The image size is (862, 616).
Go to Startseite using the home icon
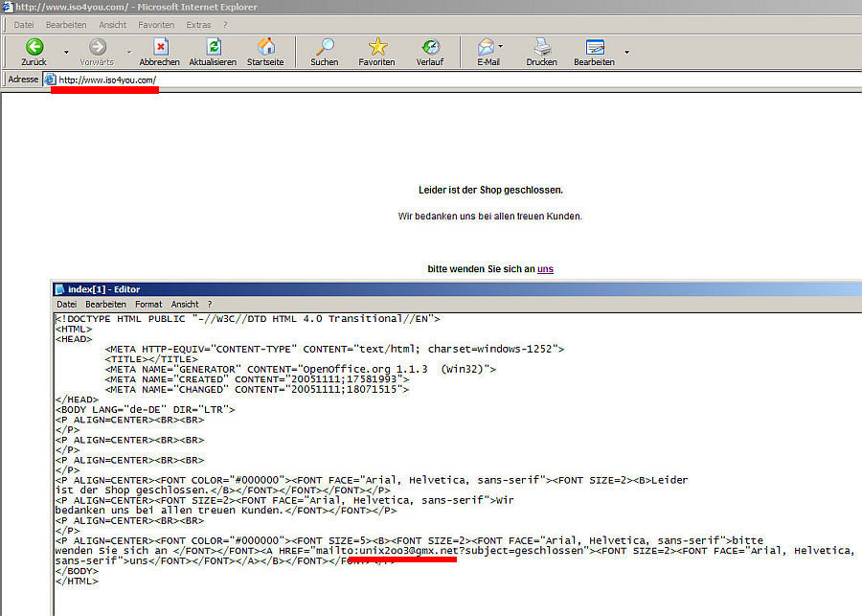265,47
